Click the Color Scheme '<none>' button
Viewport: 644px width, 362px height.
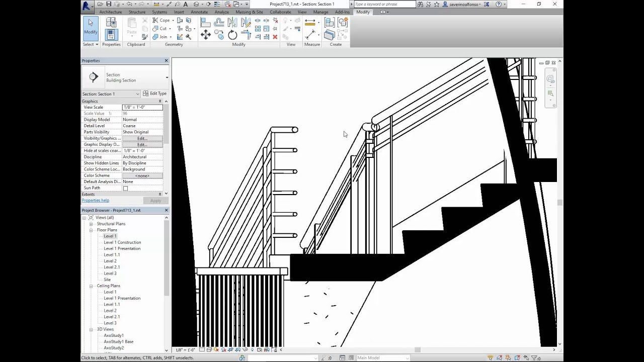point(142,176)
